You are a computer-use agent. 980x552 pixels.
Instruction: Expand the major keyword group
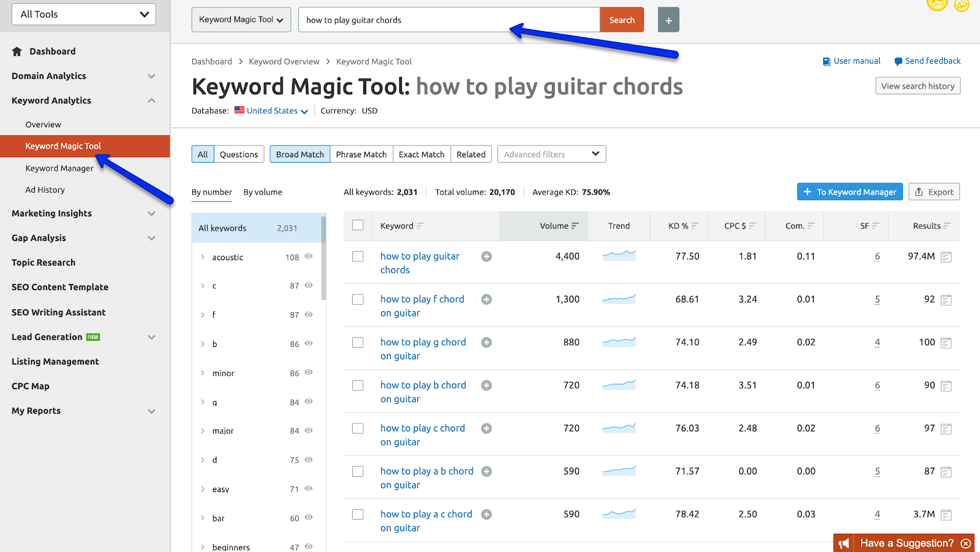(203, 431)
